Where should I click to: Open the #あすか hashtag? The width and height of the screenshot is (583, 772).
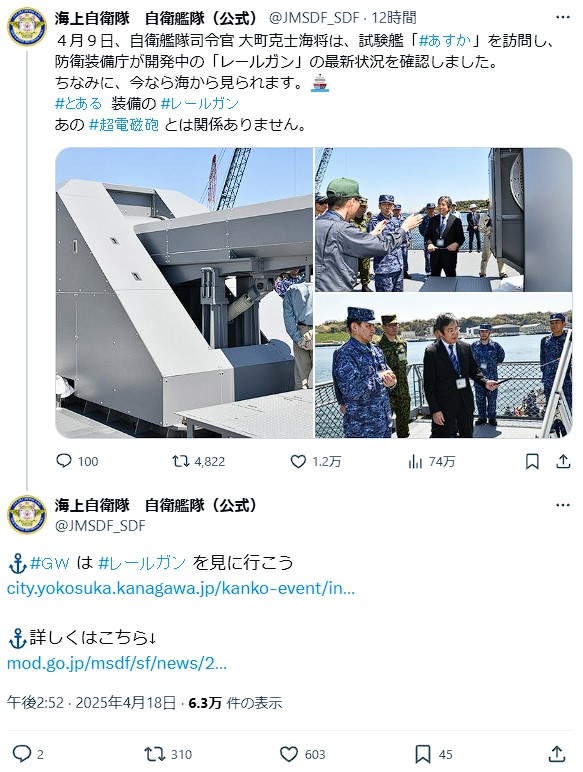pyautogui.click(x=445, y=40)
